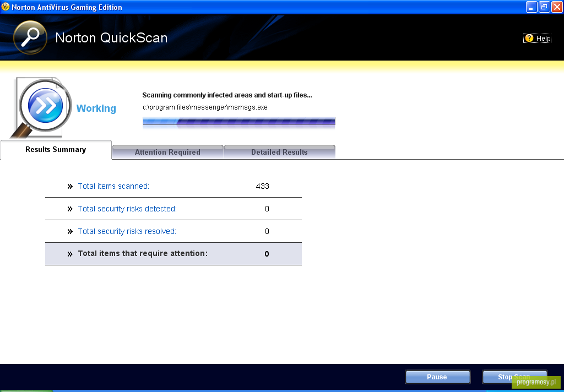This screenshot has height=392, width=564.
Task: Click the Norton QuickScan heading text
Action: [x=111, y=38]
